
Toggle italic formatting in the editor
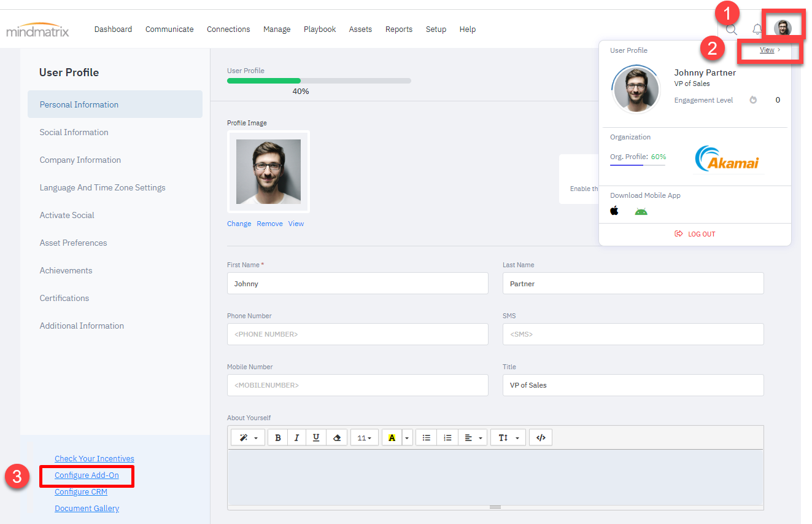click(297, 438)
